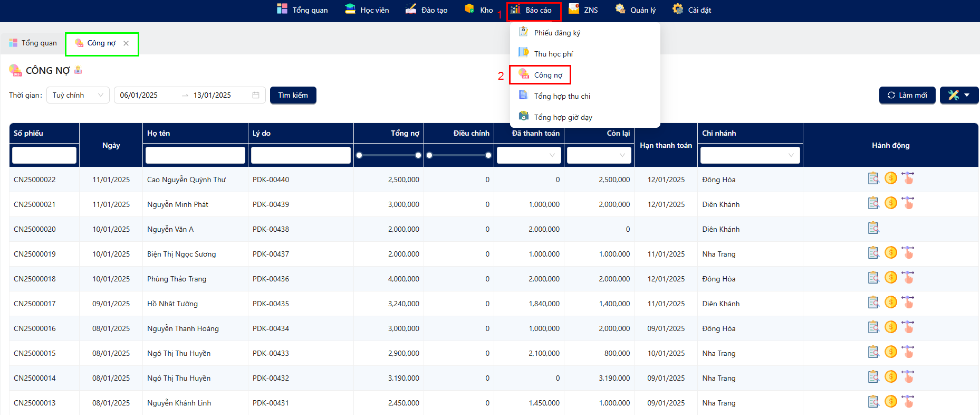Viewport: 980px width, 415px height.
Task: Open details icon for Nguyễn Văn A
Action: click(x=873, y=228)
